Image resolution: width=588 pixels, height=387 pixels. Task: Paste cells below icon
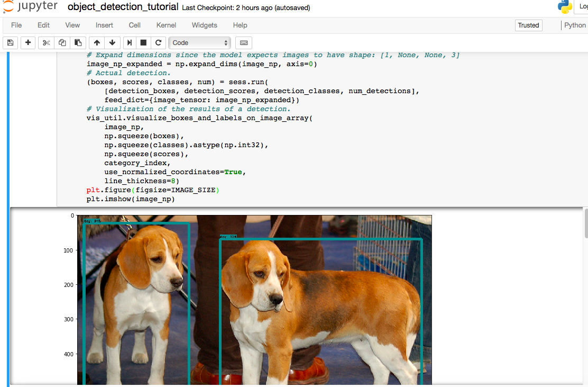(78, 43)
